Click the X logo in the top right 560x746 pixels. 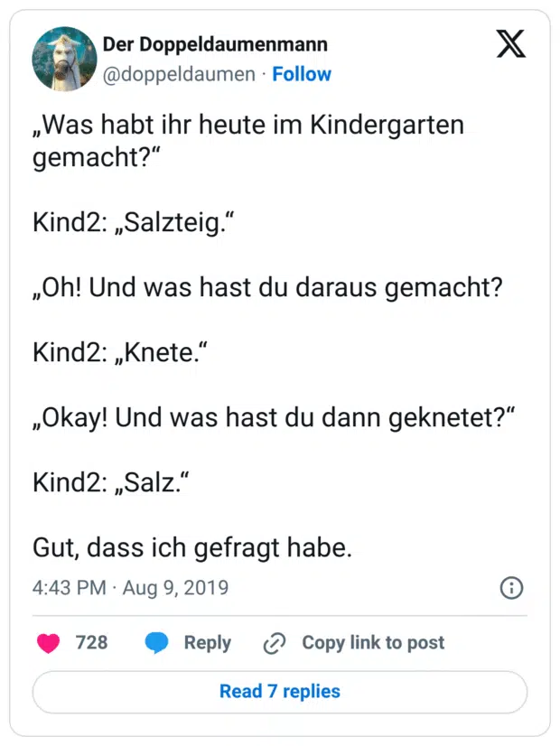511,43
